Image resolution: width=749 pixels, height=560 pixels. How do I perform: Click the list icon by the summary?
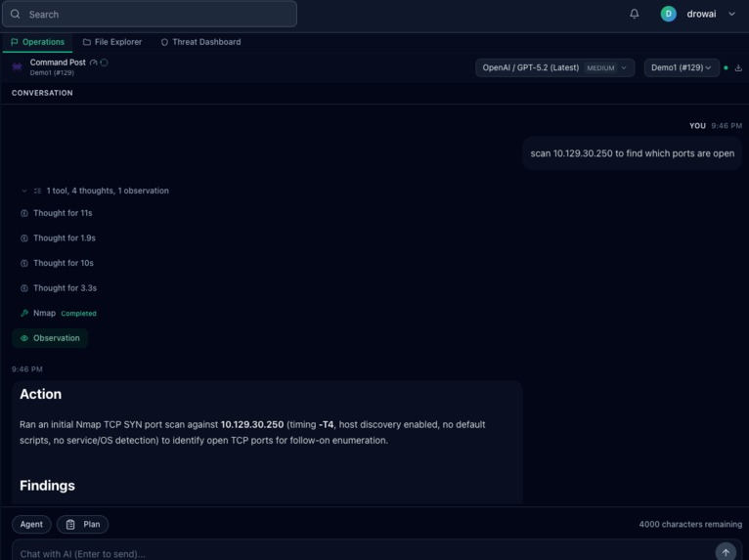pos(37,191)
